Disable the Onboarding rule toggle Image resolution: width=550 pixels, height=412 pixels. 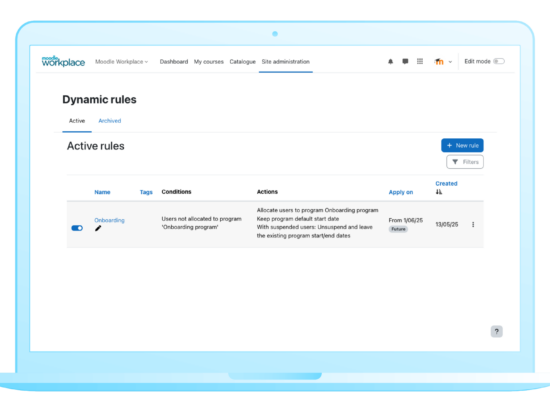click(x=77, y=228)
